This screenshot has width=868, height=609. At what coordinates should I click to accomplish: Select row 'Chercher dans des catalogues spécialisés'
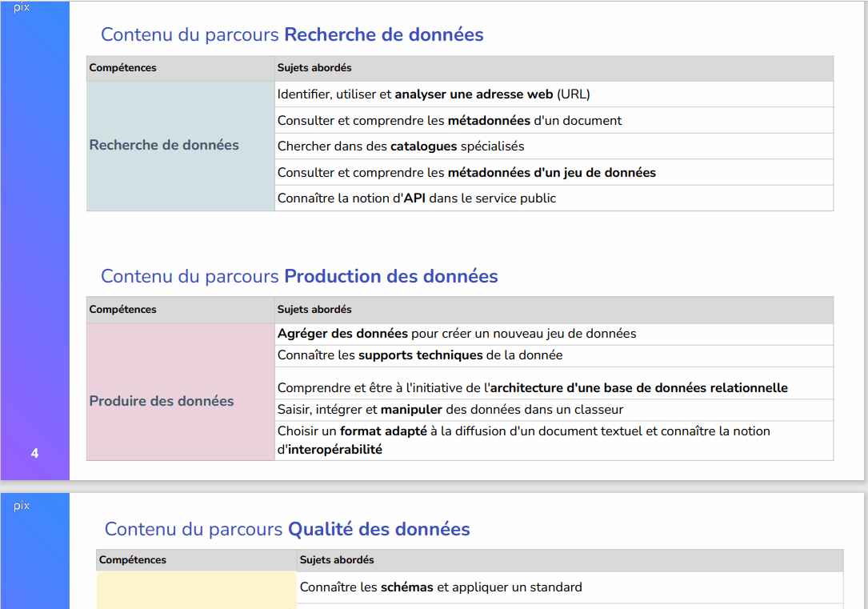pos(554,146)
